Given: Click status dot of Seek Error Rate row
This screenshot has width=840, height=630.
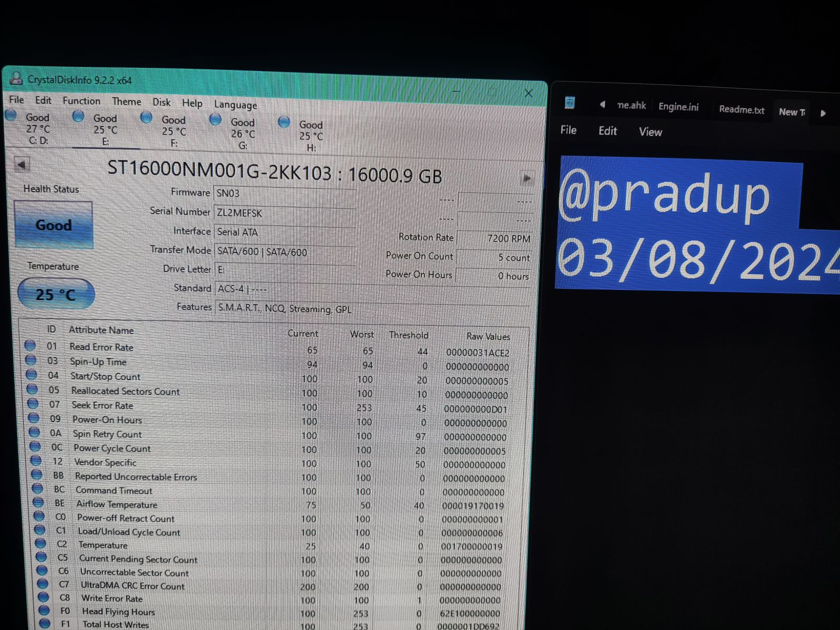Looking at the screenshot, I should (33, 403).
